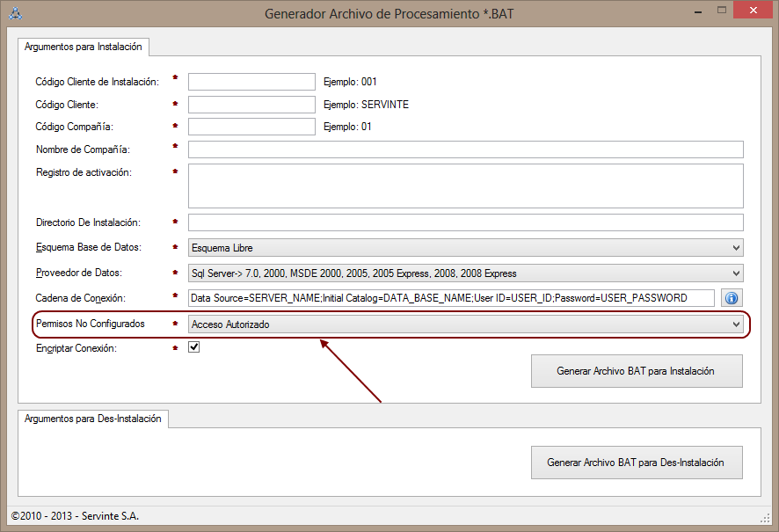Click the Cadena de Conexión text field
This screenshot has height=532, width=779.
click(452, 298)
